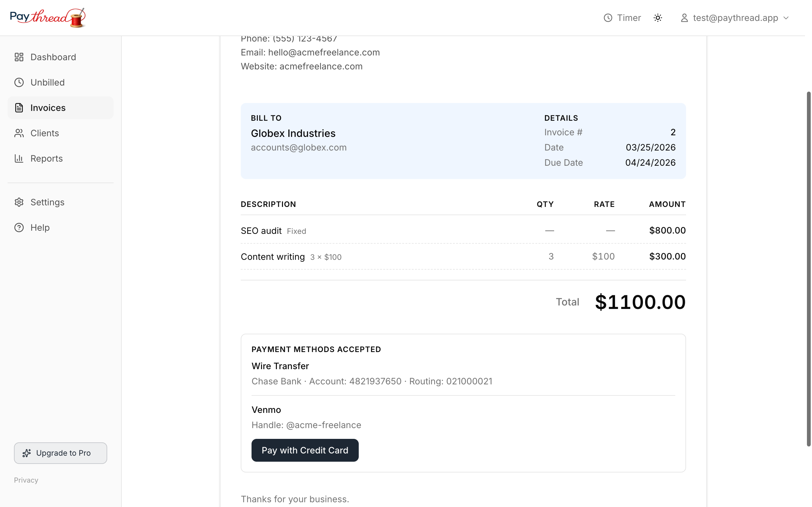This screenshot has width=812, height=507.
Task: Click Upgrade to Pro button
Action: pyautogui.click(x=60, y=453)
